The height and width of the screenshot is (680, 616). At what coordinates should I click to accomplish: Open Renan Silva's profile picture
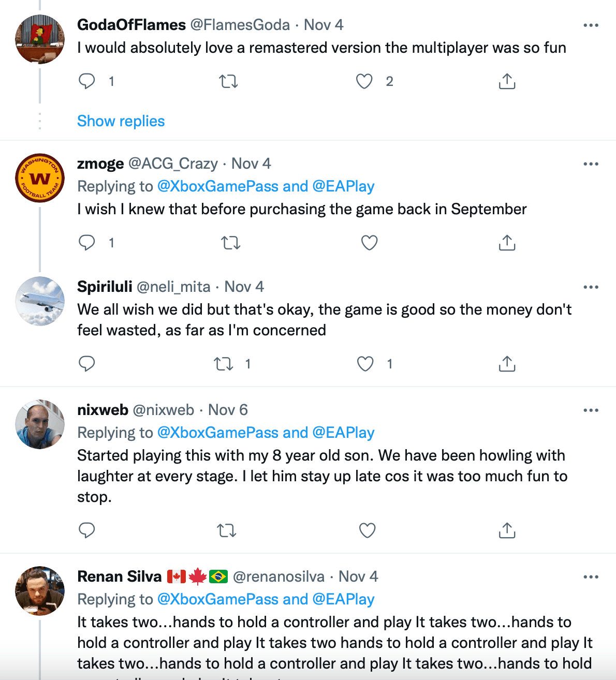[40, 590]
